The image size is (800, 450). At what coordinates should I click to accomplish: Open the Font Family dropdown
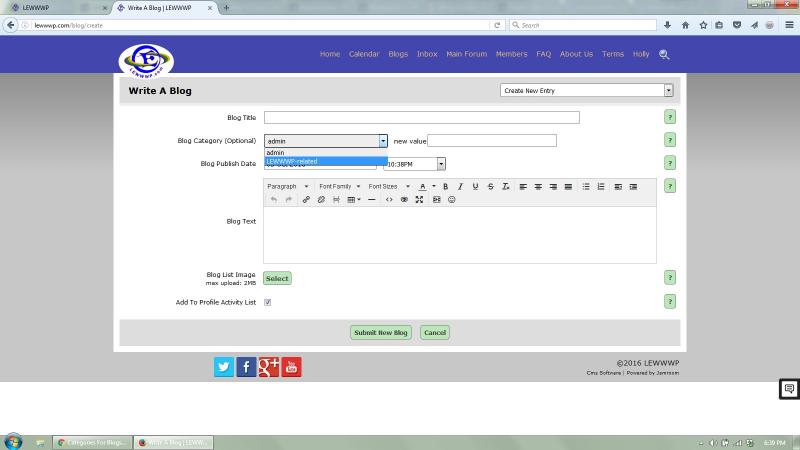(339, 187)
